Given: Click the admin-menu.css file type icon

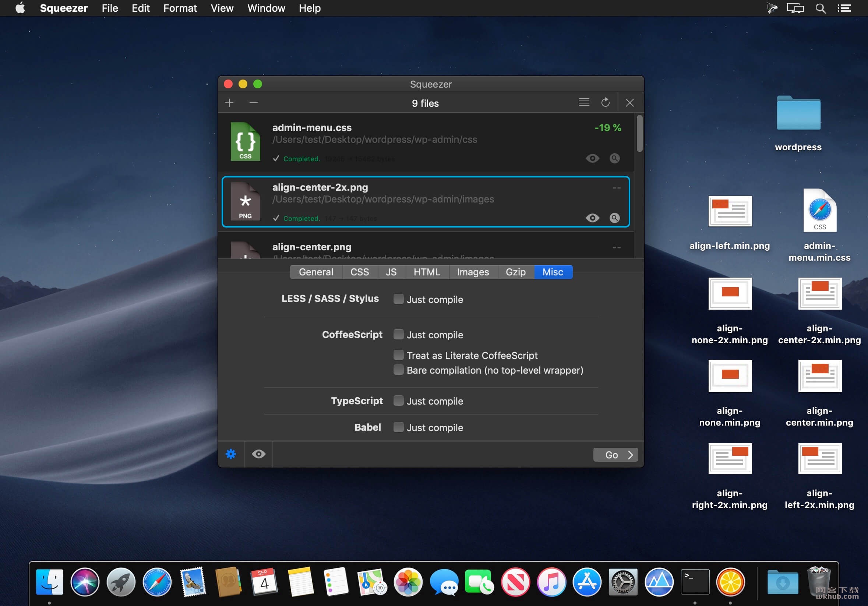Looking at the screenshot, I should 246,141.
